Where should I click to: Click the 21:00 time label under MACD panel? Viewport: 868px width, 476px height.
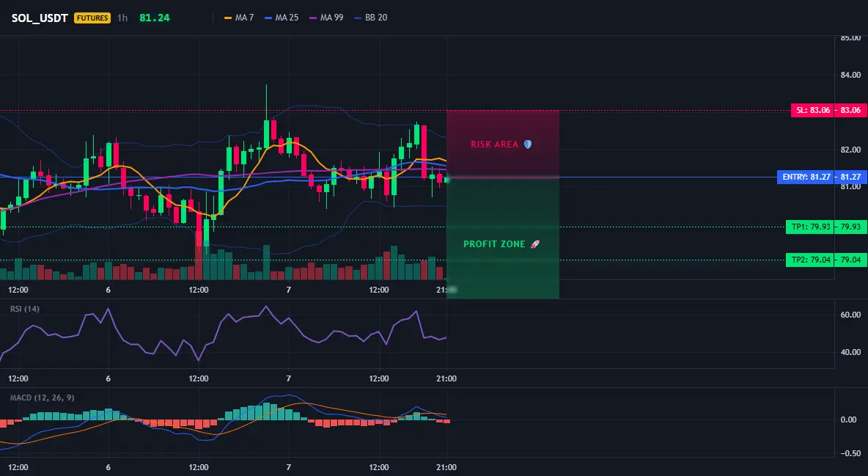(446, 467)
